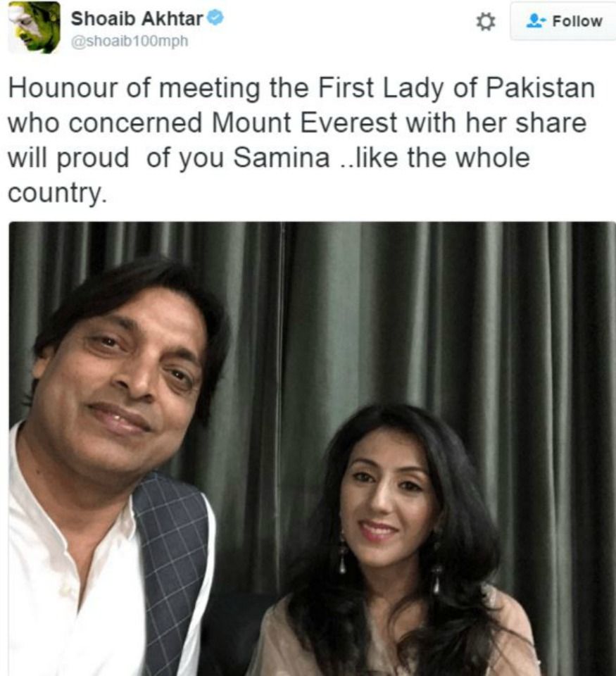Click the Follow button
This screenshot has height=676, width=616.
563,21
